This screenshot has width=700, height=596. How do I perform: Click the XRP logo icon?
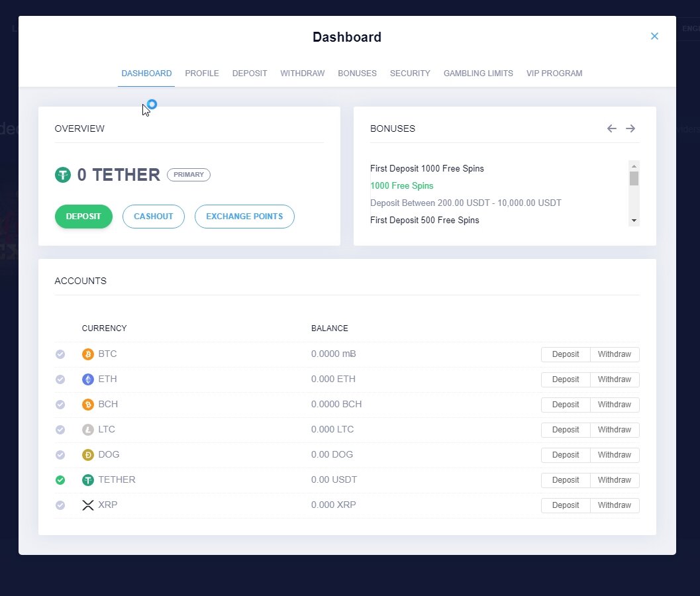click(88, 505)
